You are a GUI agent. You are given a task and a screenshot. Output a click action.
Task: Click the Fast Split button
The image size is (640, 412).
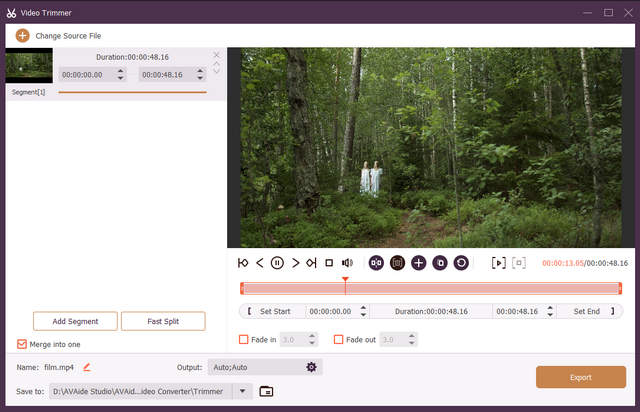click(x=163, y=321)
